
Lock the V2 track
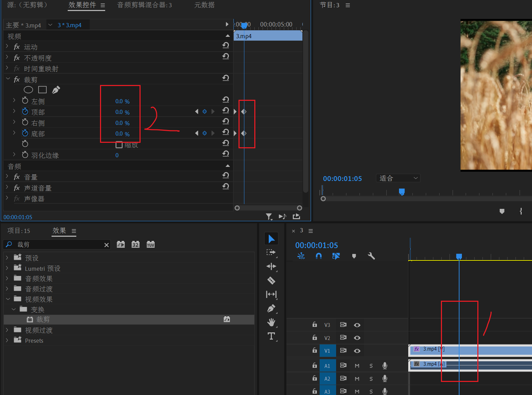[x=314, y=338]
